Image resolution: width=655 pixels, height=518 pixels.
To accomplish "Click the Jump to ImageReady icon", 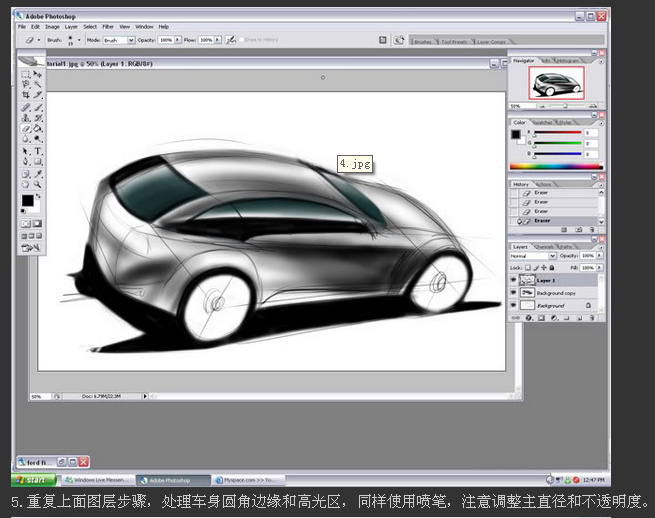I will click(x=31, y=248).
